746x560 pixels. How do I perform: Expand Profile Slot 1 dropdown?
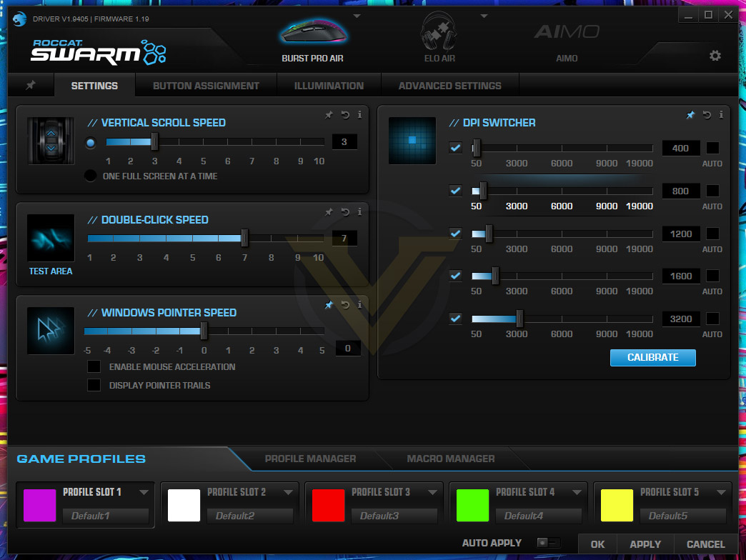[x=144, y=492]
